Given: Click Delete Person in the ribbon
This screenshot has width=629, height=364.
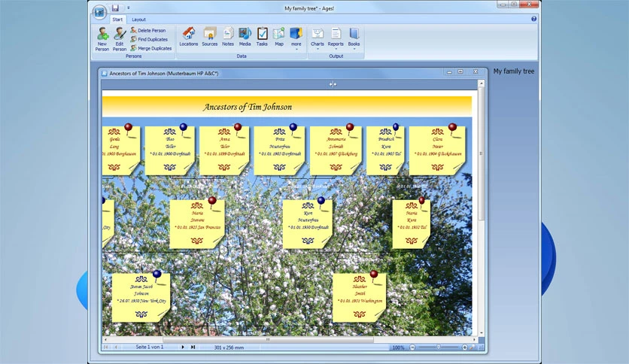Looking at the screenshot, I should click(148, 31).
